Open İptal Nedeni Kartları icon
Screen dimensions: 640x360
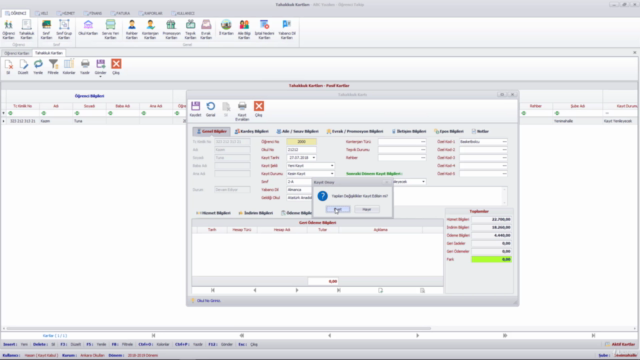click(x=264, y=30)
